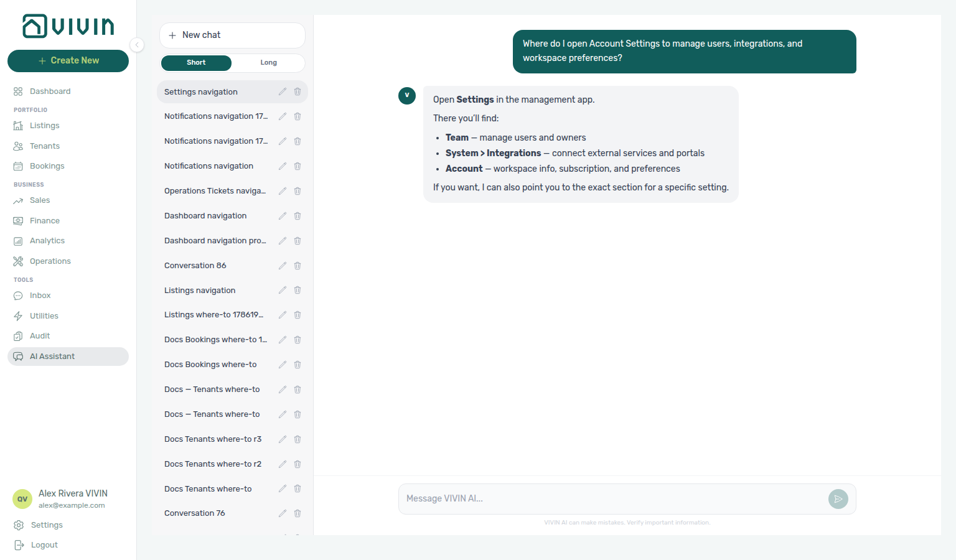
Task: Open Dashboard in the sidebar
Action: (68, 91)
